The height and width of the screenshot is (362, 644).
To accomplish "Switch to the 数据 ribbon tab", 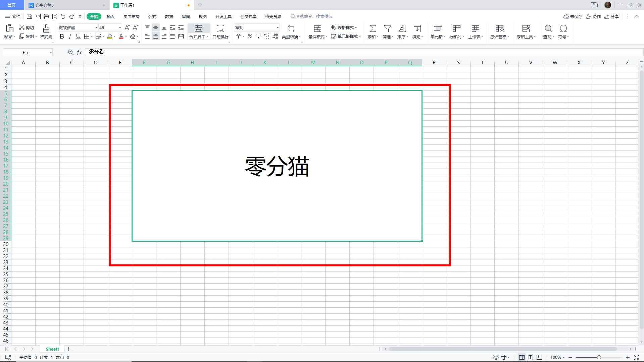I will [169, 16].
